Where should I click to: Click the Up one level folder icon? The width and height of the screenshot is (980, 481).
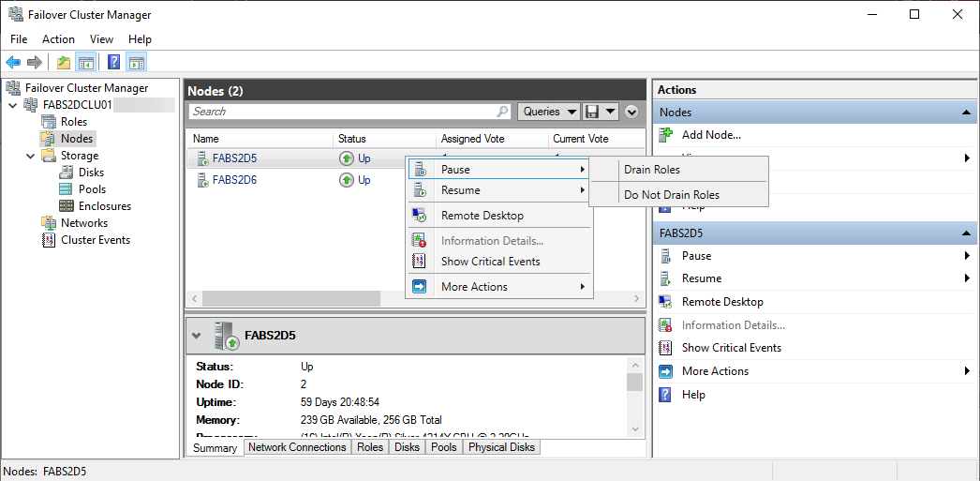coord(63,62)
